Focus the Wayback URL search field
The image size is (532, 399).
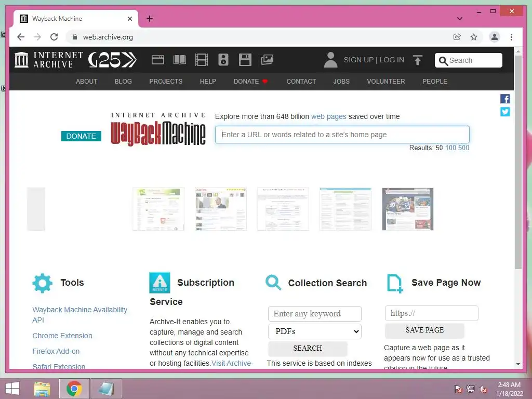[x=342, y=135]
